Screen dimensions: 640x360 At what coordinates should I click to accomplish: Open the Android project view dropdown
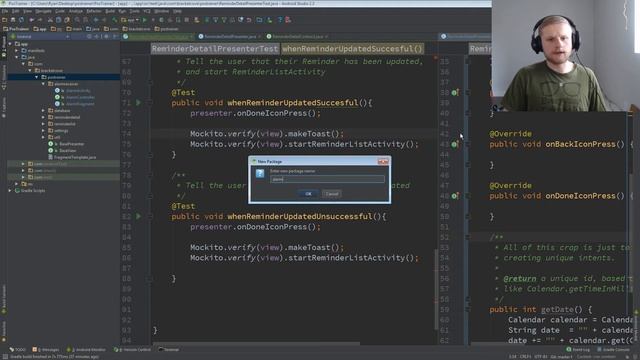(41, 37)
